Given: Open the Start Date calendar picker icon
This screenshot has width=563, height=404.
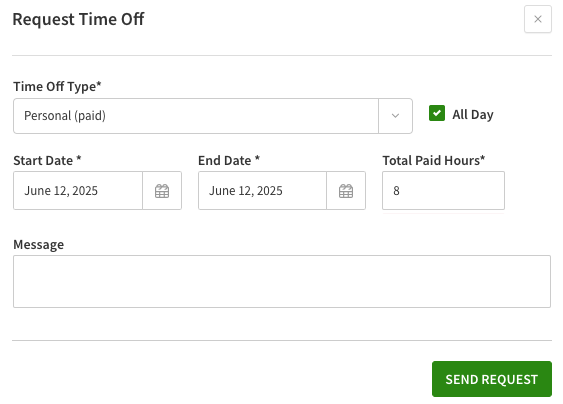Looking at the screenshot, I should (x=162, y=191).
